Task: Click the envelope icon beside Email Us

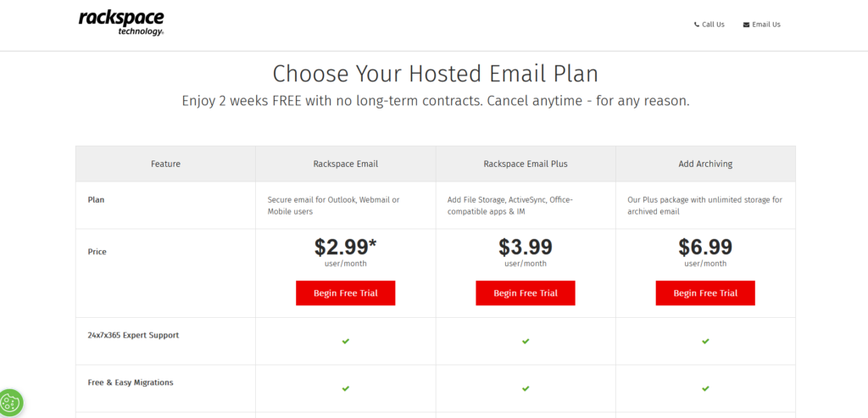Action: click(746, 25)
